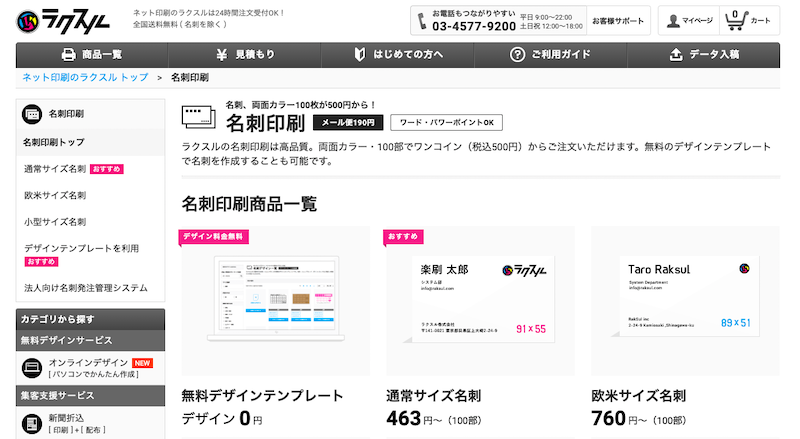Open the 91×55 business card thumbnail
The image size is (800, 439).
(480, 301)
